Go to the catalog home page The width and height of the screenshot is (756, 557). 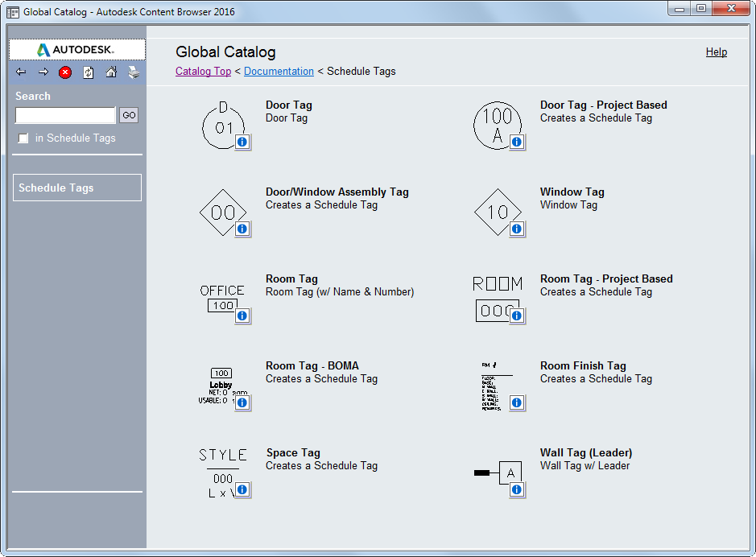click(x=111, y=72)
